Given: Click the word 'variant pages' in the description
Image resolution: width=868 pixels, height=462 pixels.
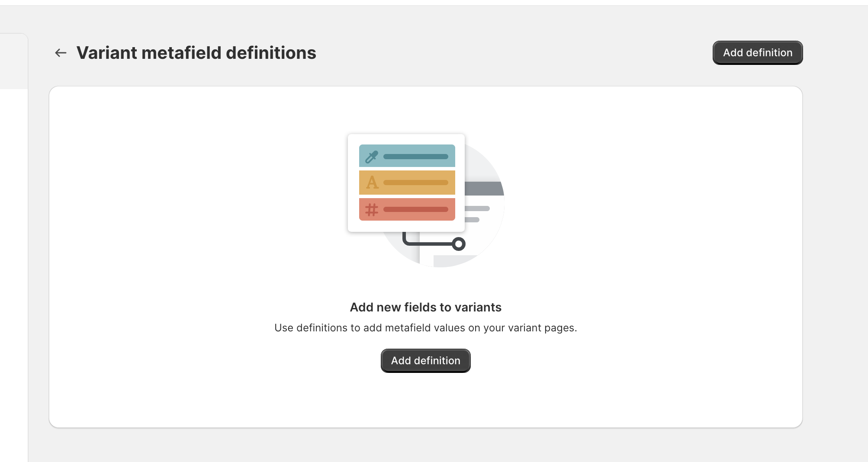Looking at the screenshot, I should 542,328.
